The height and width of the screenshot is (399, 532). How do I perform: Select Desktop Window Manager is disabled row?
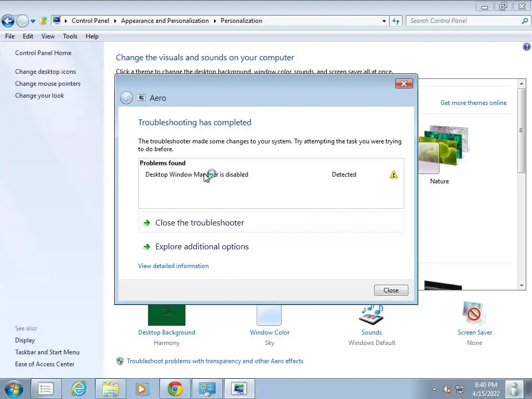pos(271,175)
